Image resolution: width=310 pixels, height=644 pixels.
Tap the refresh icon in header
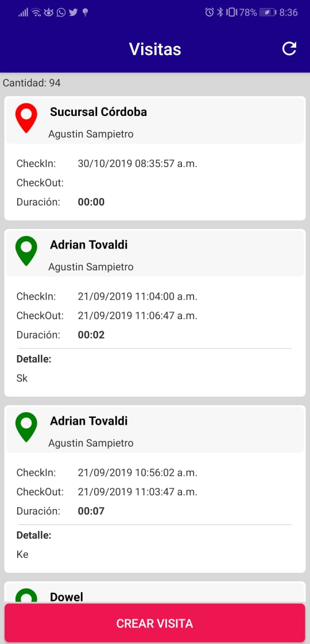coord(289,49)
